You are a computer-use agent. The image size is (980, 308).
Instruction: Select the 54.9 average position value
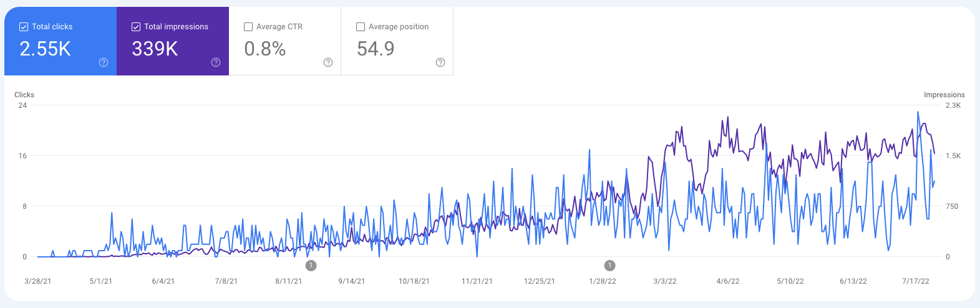(x=376, y=49)
